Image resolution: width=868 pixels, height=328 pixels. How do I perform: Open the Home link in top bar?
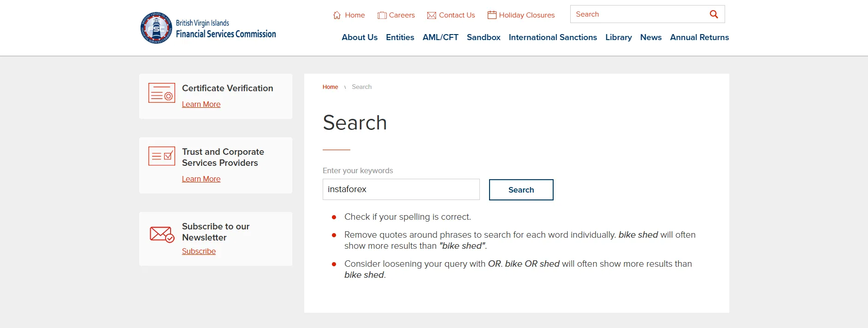pyautogui.click(x=355, y=15)
